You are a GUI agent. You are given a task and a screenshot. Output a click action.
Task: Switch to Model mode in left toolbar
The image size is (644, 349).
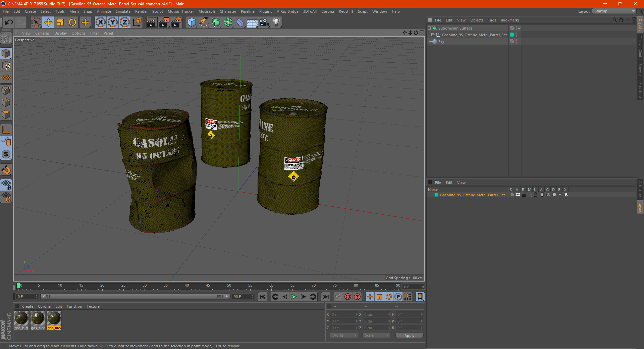[x=6, y=53]
